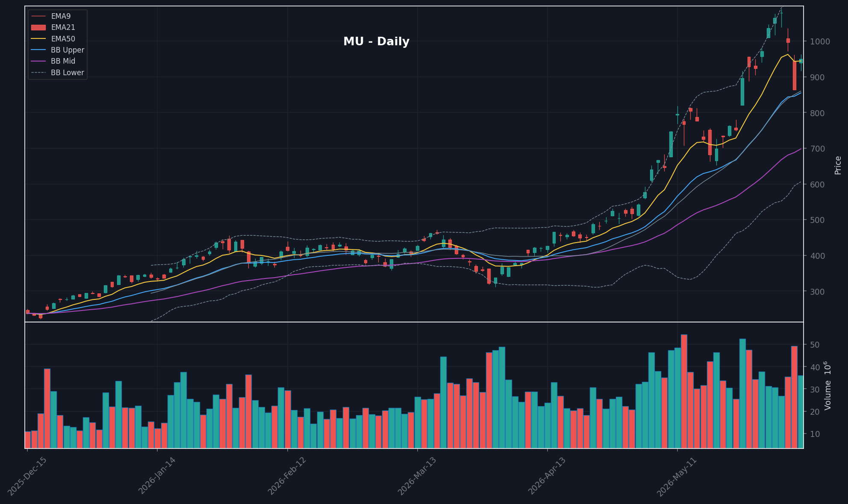The image size is (848, 504).
Task: Click the 300 price axis label
Action: 817,292
